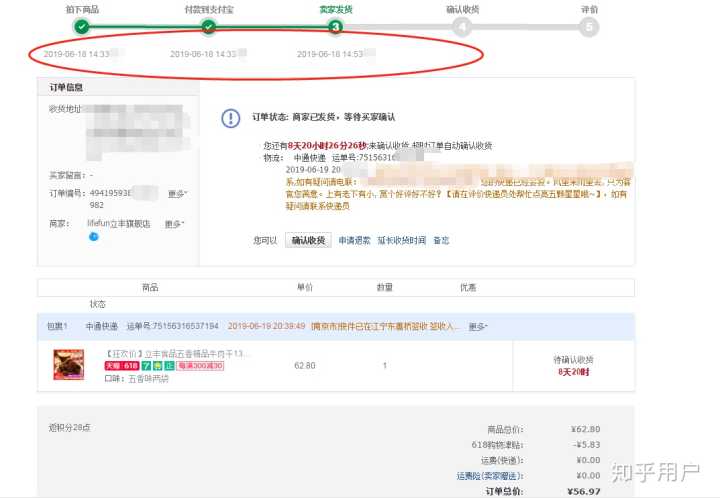Screen dimensions: 720x498
Task: Click the red 618 promotion badge
Action: pyautogui.click(x=122, y=366)
